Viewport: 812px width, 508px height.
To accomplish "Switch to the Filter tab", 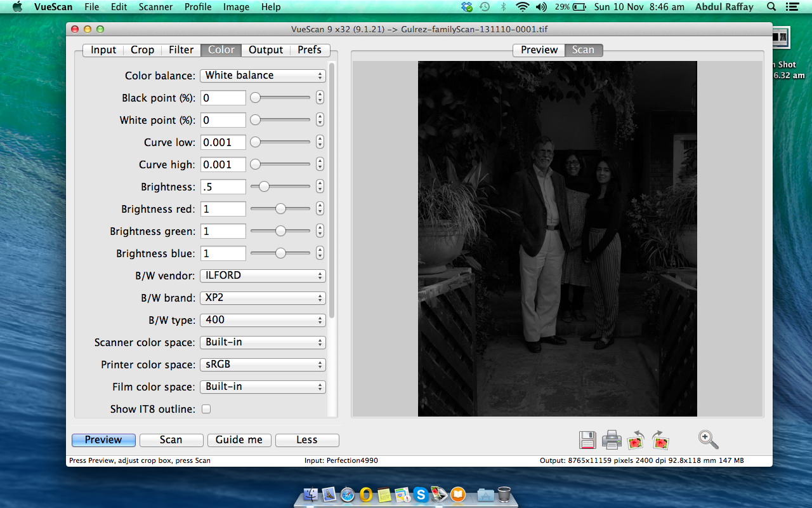I will pos(181,50).
